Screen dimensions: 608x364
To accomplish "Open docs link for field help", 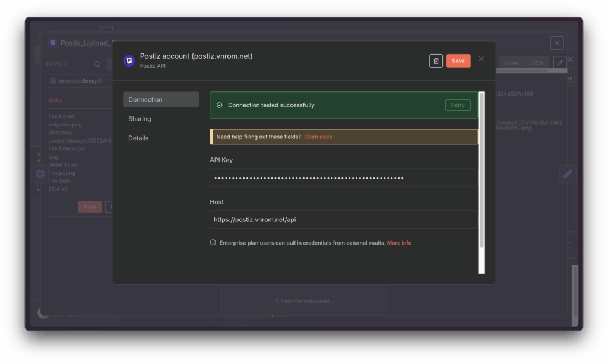I will pos(318,137).
